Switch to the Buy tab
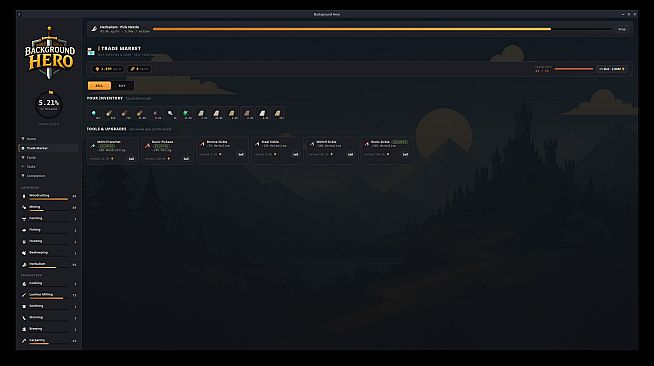This screenshot has height=366, width=654. [122, 86]
